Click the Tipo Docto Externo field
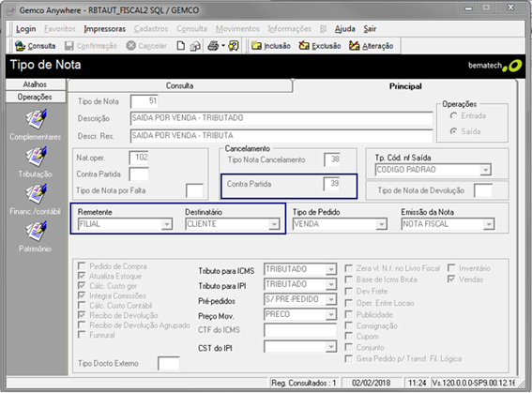 click(169, 363)
